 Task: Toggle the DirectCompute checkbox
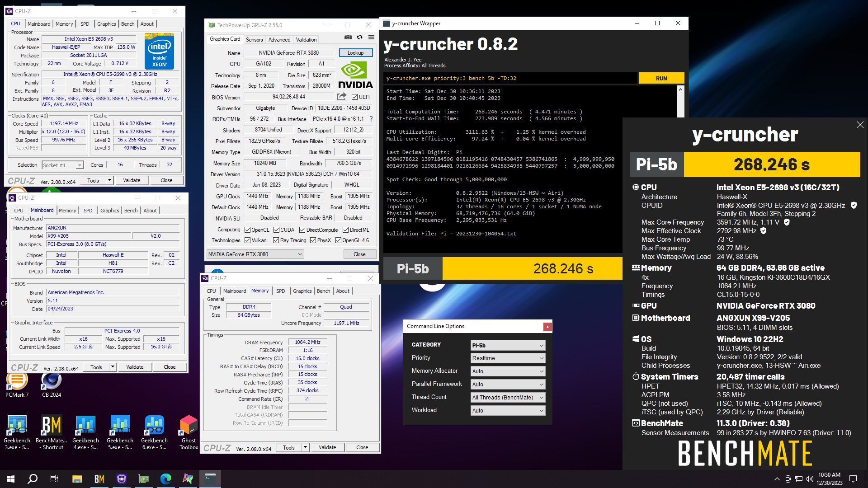(x=302, y=230)
